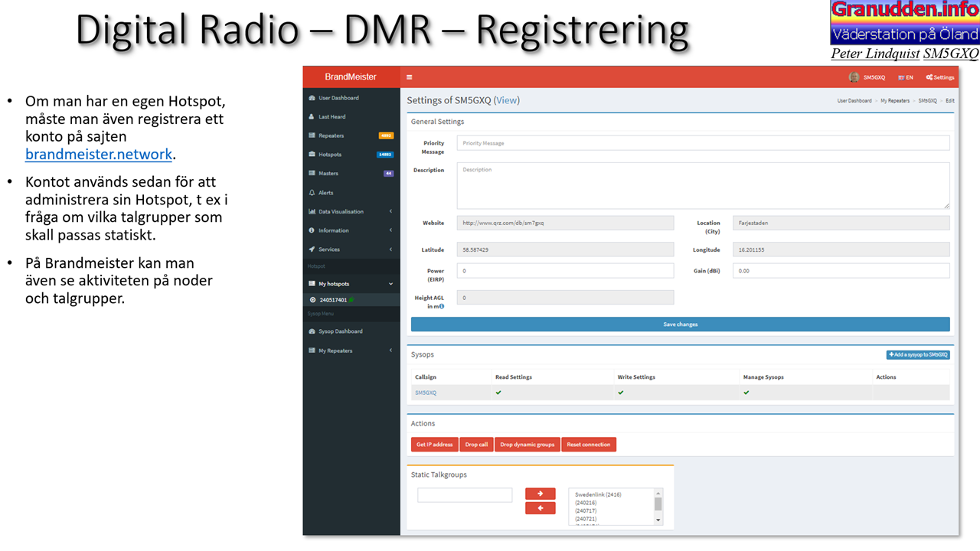Viewport: 980px width, 551px height.
Task: Click Manage Sysops checkmark for SM5GXQ
Action: (x=746, y=393)
